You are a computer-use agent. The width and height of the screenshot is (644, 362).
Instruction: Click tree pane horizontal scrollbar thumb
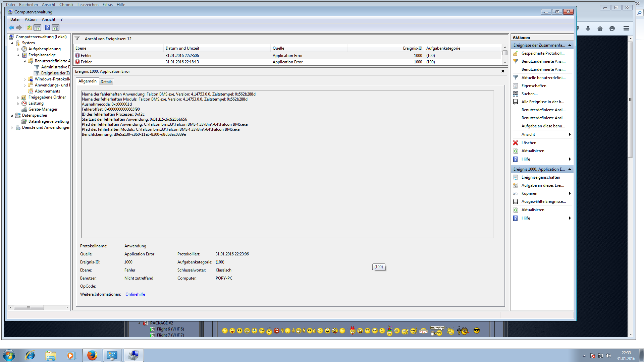point(29,307)
